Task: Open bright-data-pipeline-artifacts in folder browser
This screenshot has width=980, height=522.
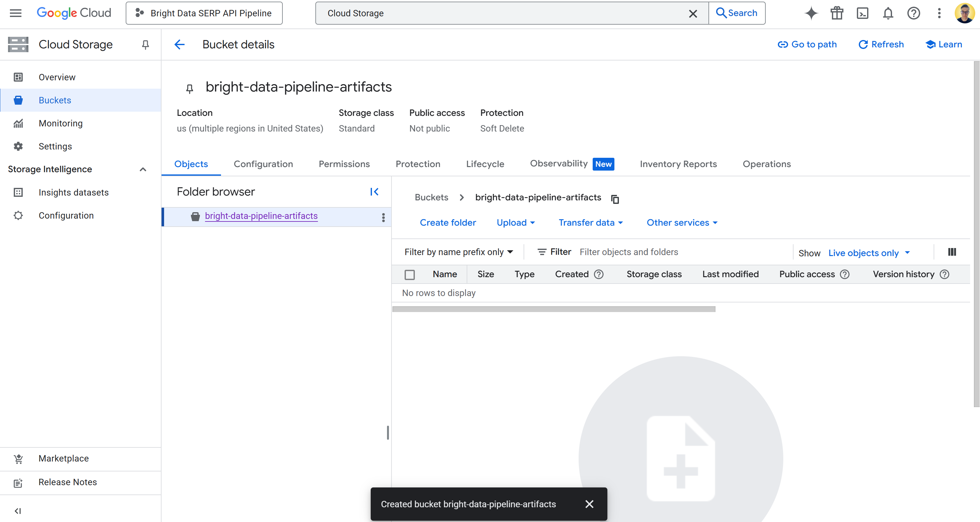Action: pos(261,216)
